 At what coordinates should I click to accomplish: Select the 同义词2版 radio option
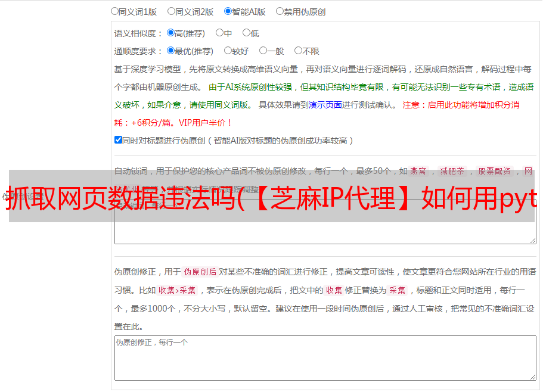click(x=172, y=11)
